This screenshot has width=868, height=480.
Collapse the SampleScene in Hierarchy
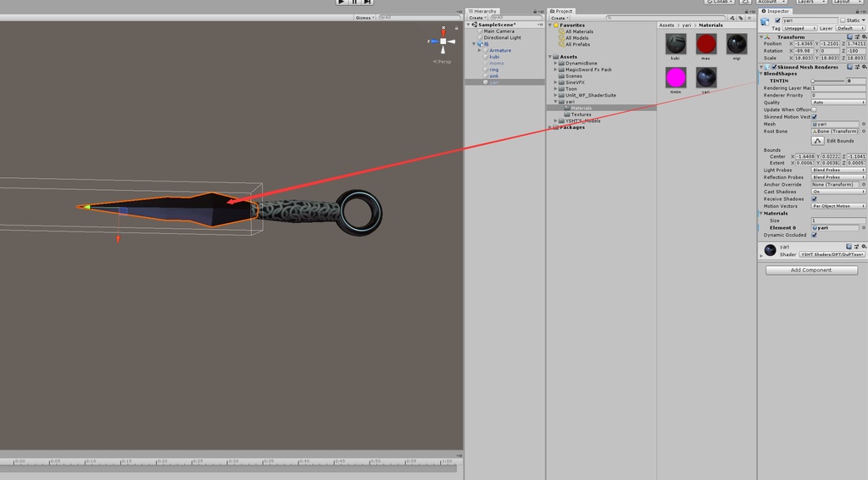pyautogui.click(x=470, y=25)
